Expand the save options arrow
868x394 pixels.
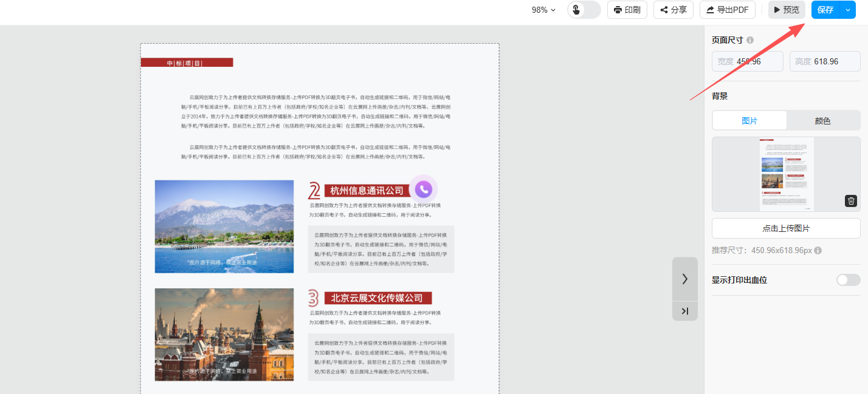849,10
